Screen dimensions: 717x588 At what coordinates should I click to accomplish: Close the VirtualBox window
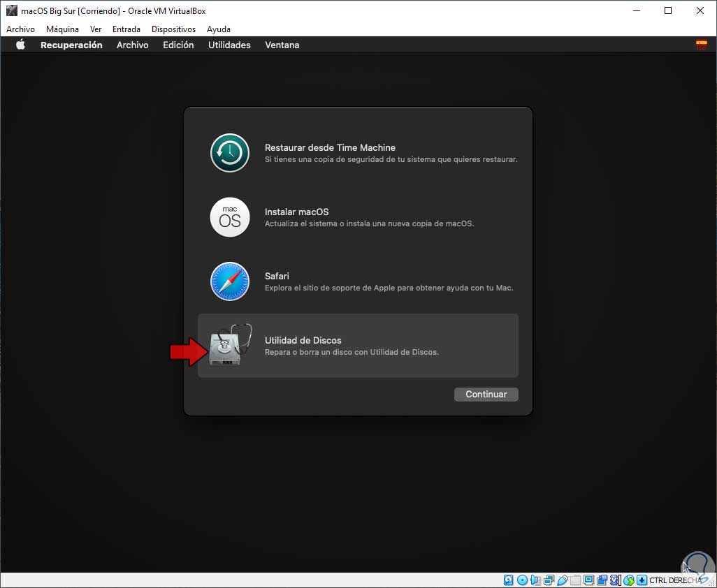pos(700,10)
